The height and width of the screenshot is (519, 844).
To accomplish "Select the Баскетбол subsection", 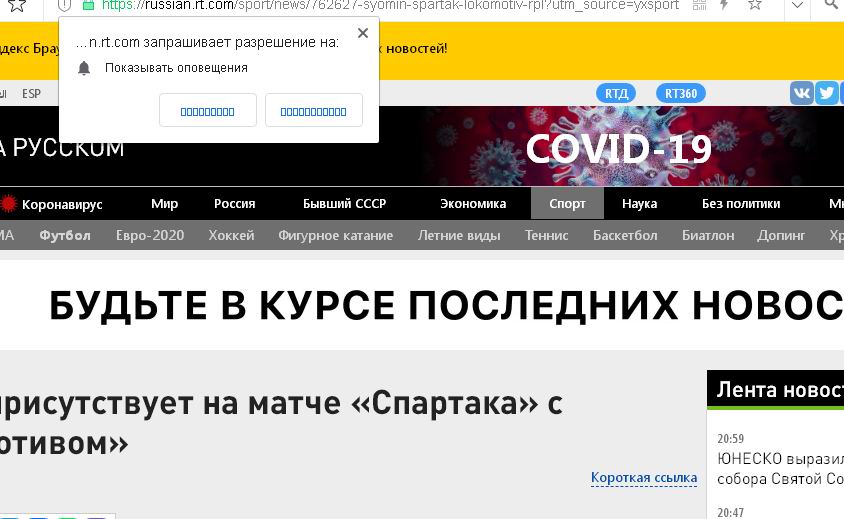I will [625, 235].
